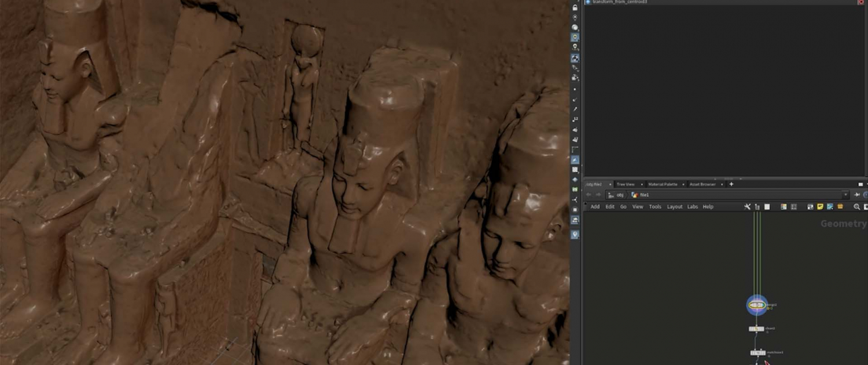Toggle the highlighted viewport display option button
The height and width of the screenshot is (365, 868).
point(575,160)
